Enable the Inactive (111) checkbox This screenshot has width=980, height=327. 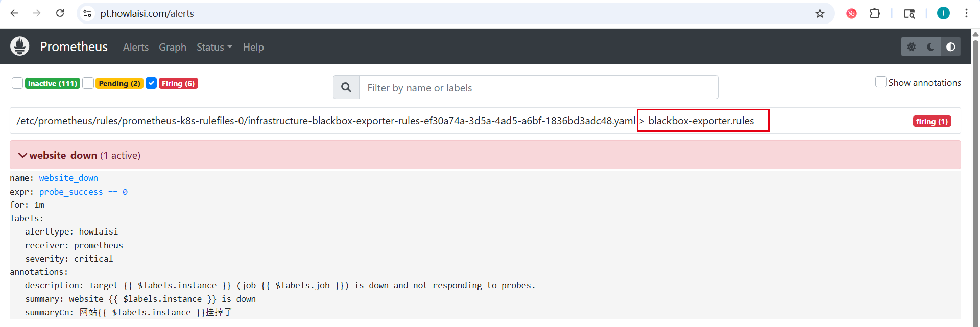(x=17, y=83)
